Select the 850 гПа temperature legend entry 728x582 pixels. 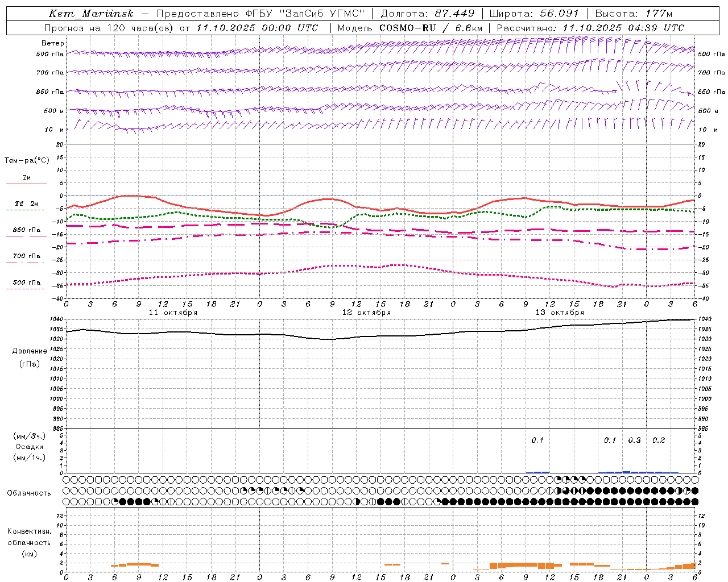point(26,230)
